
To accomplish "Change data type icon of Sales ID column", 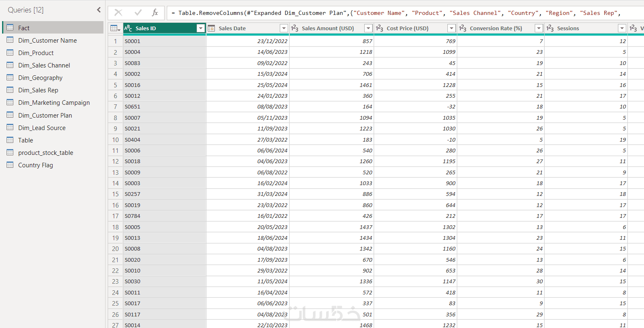I will [128, 28].
